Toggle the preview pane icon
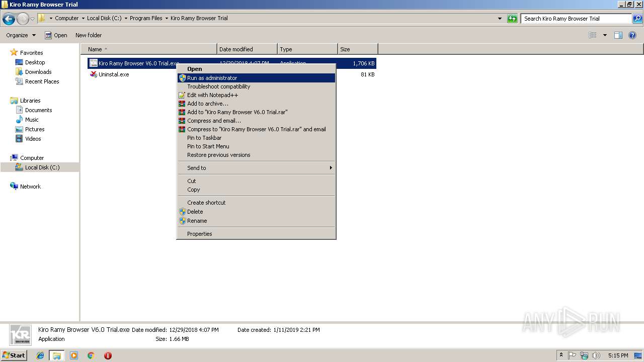The height and width of the screenshot is (362, 644). pyautogui.click(x=618, y=35)
